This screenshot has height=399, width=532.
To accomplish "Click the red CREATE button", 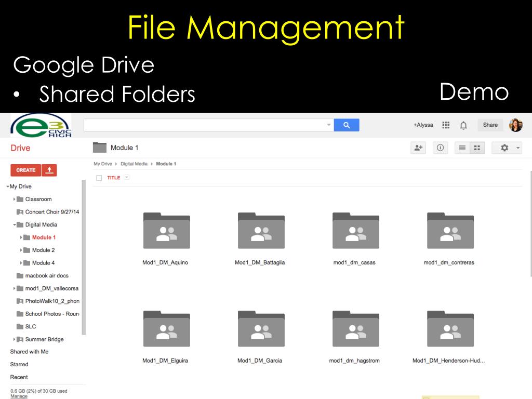I will pyautogui.click(x=26, y=170).
